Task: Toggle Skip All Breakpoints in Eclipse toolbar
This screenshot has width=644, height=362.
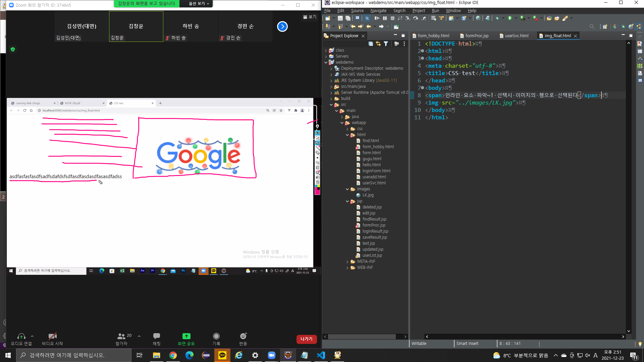Action: (367, 18)
